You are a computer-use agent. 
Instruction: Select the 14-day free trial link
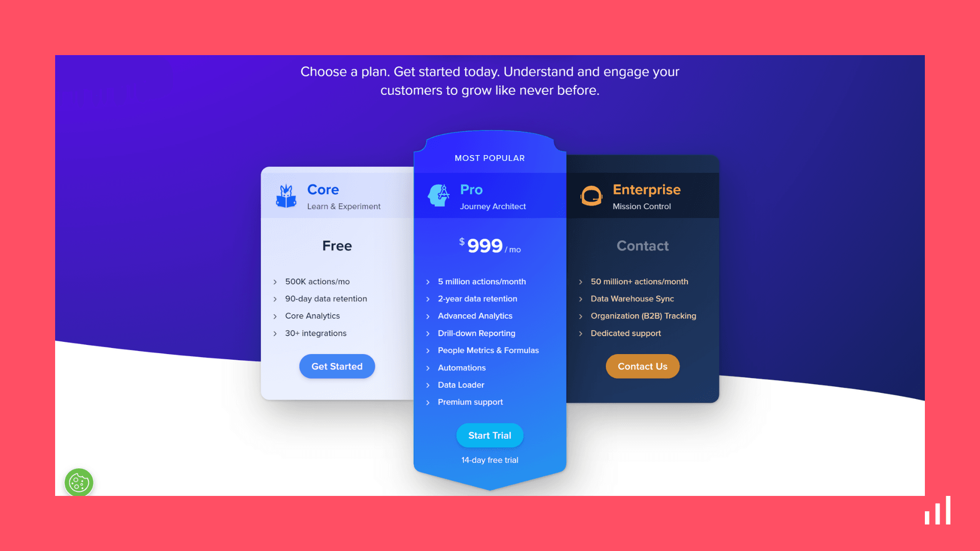click(x=489, y=460)
